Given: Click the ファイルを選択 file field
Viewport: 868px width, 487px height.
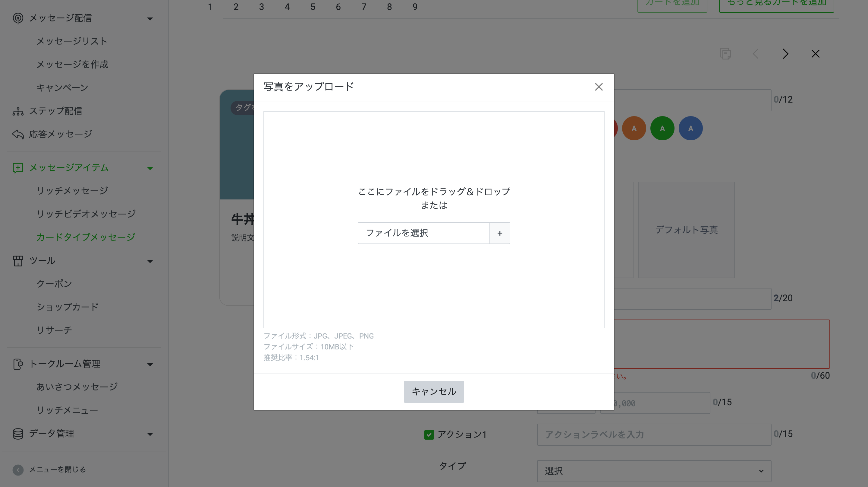Looking at the screenshot, I should 423,233.
